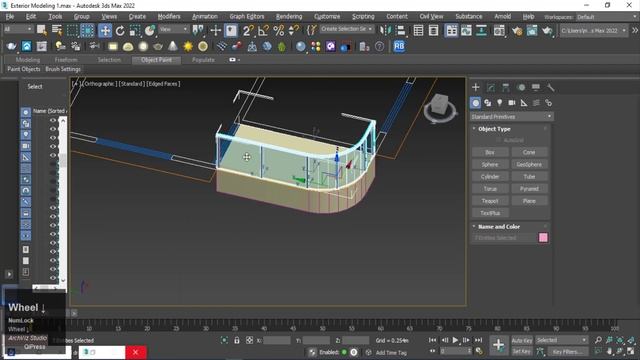This screenshot has width=640, height=360.
Task: Click the Select and Manipulate icon
Action: pos(216,30)
